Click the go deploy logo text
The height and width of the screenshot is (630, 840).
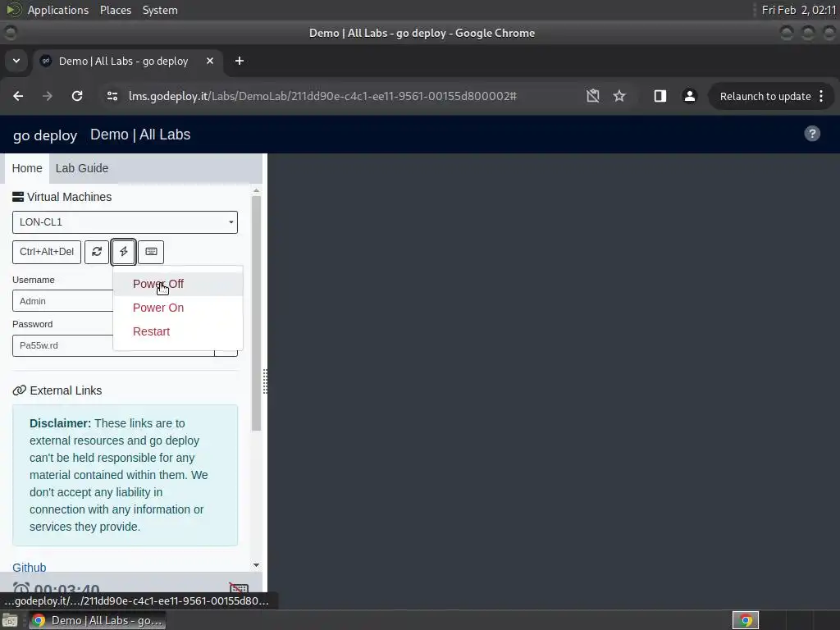pos(45,135)
